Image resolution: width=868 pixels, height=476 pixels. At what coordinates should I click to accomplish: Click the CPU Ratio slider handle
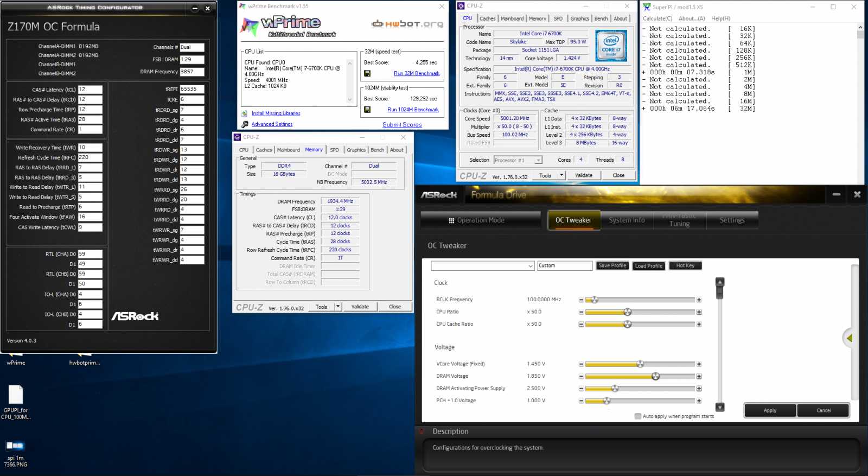pos(628,312)
